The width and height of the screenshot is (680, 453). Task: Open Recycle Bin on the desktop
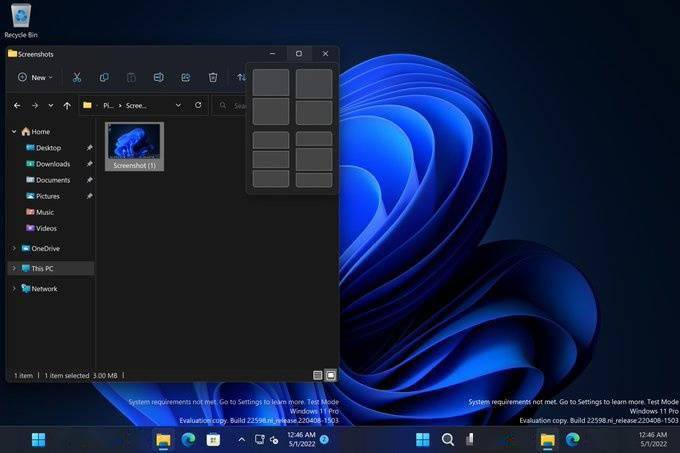(20, 17)
